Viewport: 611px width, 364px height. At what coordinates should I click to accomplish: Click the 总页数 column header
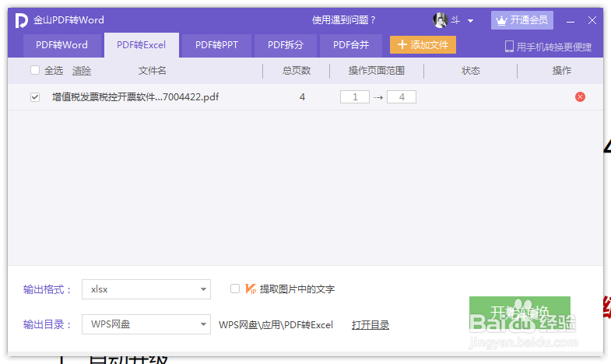(297, 71)
